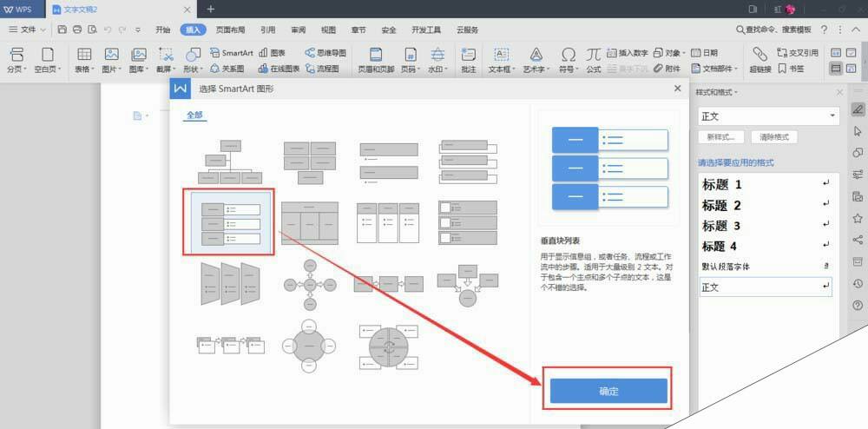
Task: Click the share icon in right sidebar
Action: (x=858, y=240)
